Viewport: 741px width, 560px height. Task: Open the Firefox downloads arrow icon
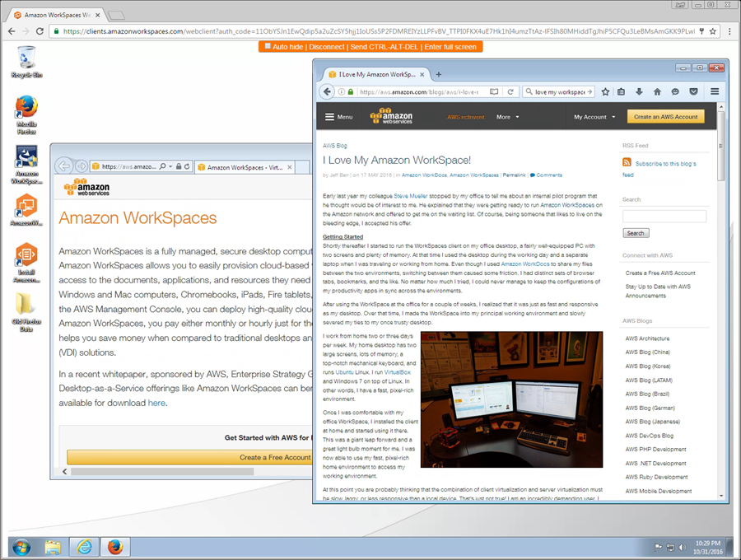pyautogui.click(x=639, y=91)
